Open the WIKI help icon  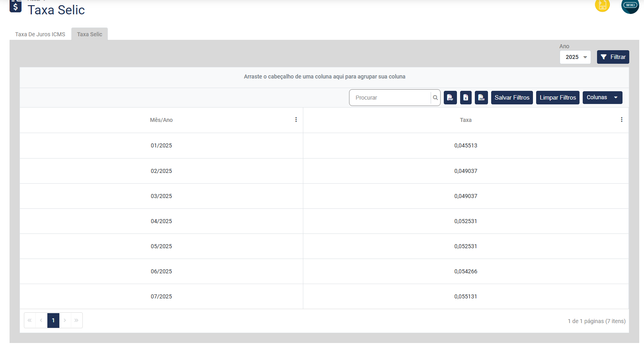pos(630,5)
